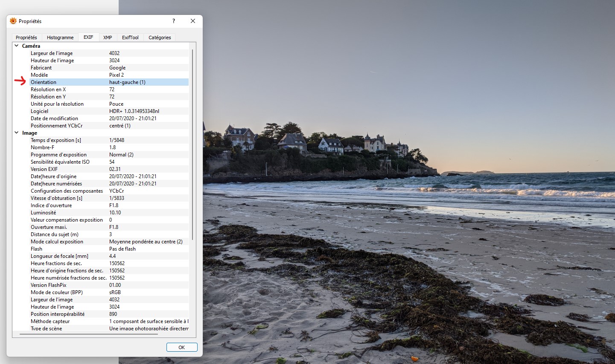Image resolution: width=615 pixels, height=364 pixels.
Task: Select the Version EXIF row
Action: [x=109, y=169]
